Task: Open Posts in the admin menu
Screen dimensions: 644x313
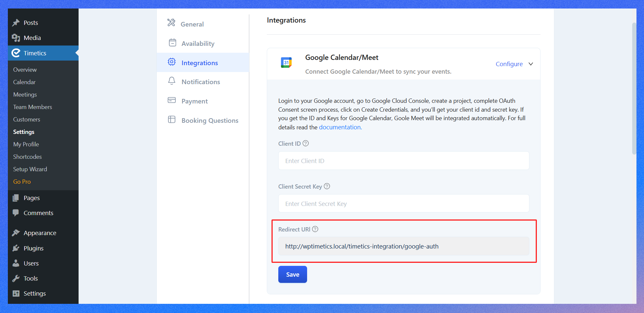Action: [x=43, y=23]
